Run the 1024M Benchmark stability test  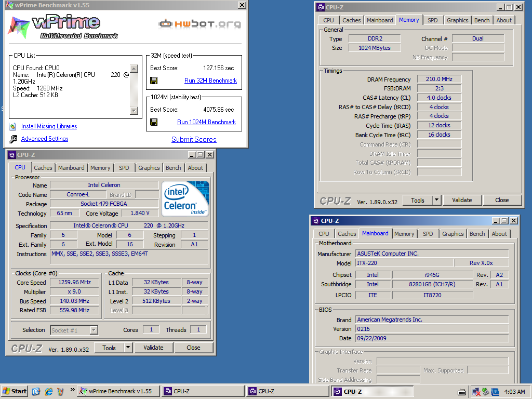click(x=206, y=122)
